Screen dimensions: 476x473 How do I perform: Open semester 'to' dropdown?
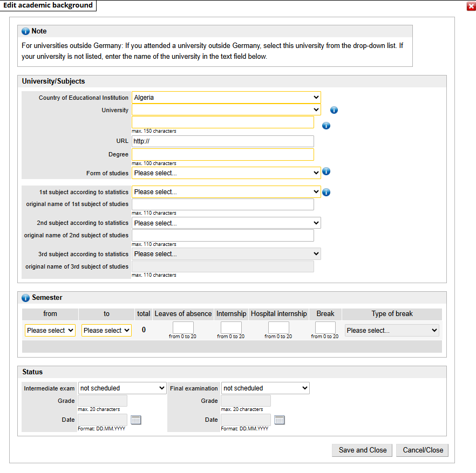coord(106,331)
